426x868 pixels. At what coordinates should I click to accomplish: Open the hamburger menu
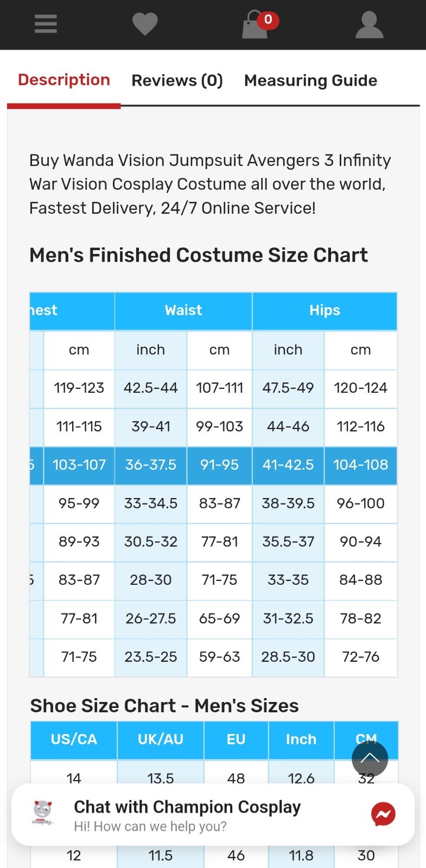(46, 24)
